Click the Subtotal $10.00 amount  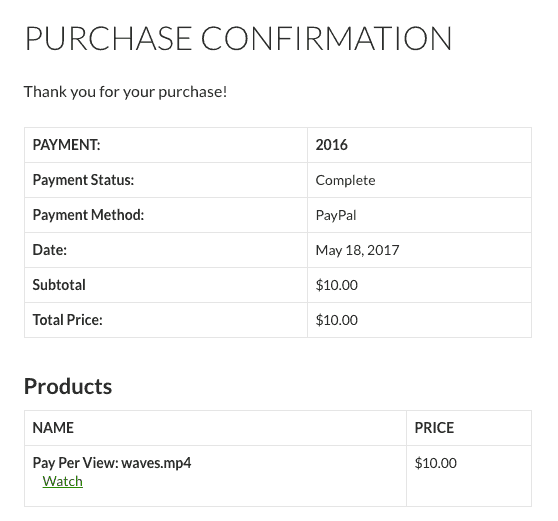click(336, 285)
